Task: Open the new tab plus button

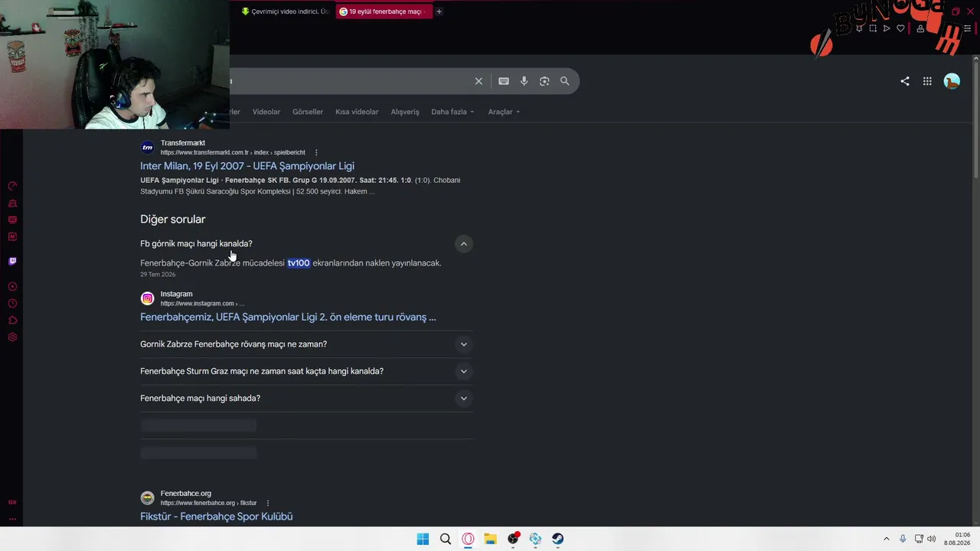Action: click(439, 11)
